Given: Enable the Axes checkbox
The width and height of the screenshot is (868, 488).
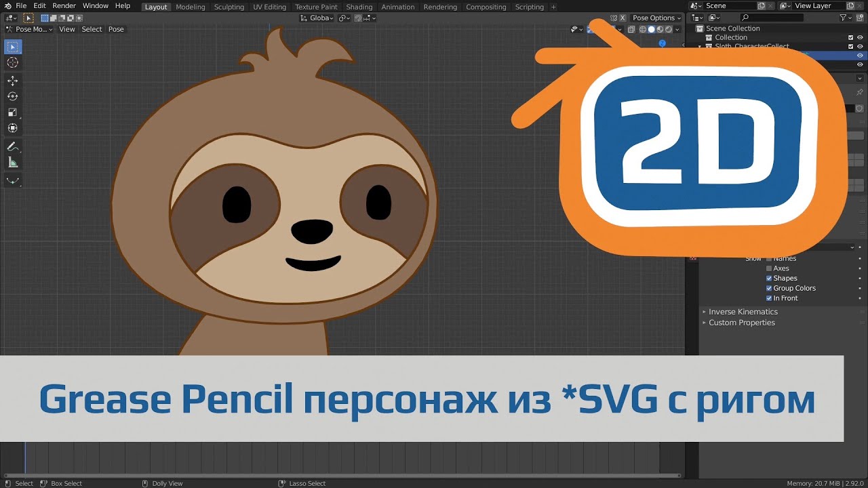Looking at the screenshot, I should point(769,268).
